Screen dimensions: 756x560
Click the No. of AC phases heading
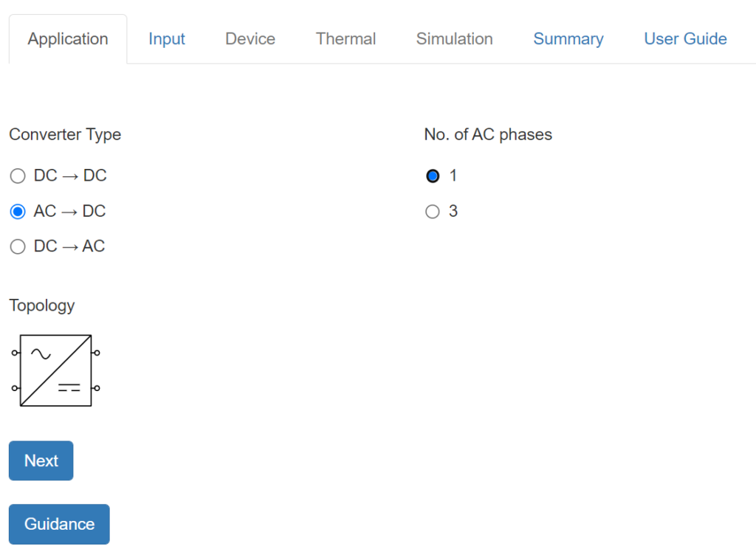[488, 134]
